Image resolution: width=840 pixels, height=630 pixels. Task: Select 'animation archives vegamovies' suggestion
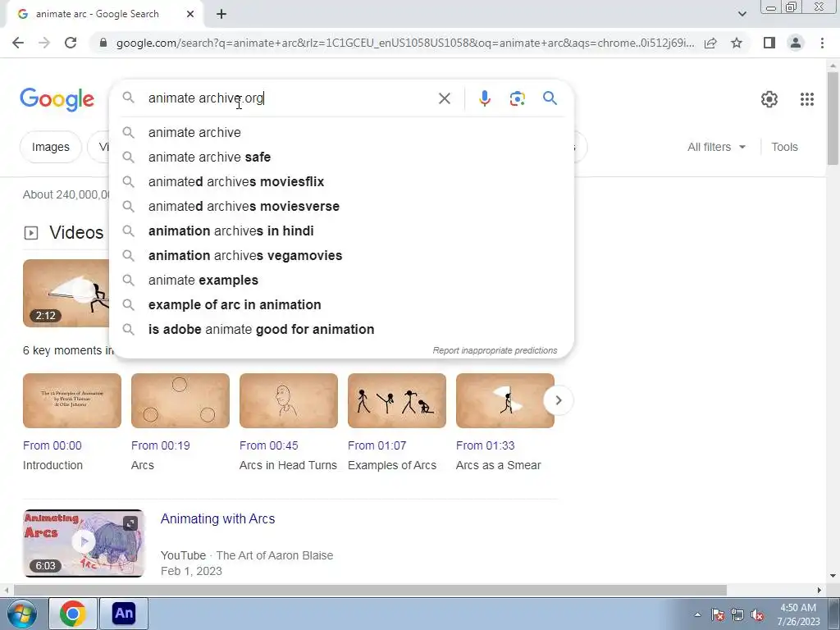coord(341,256)
